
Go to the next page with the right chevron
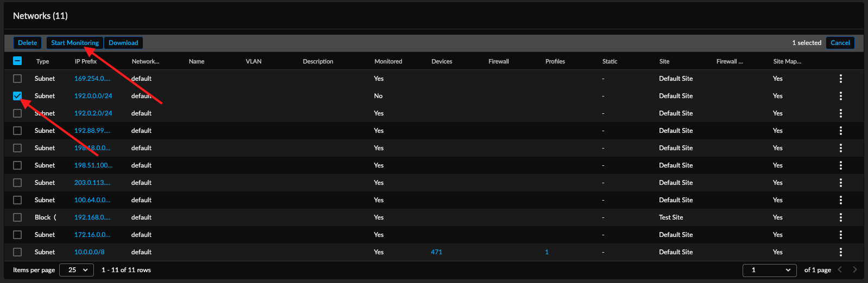click(855, 269)
